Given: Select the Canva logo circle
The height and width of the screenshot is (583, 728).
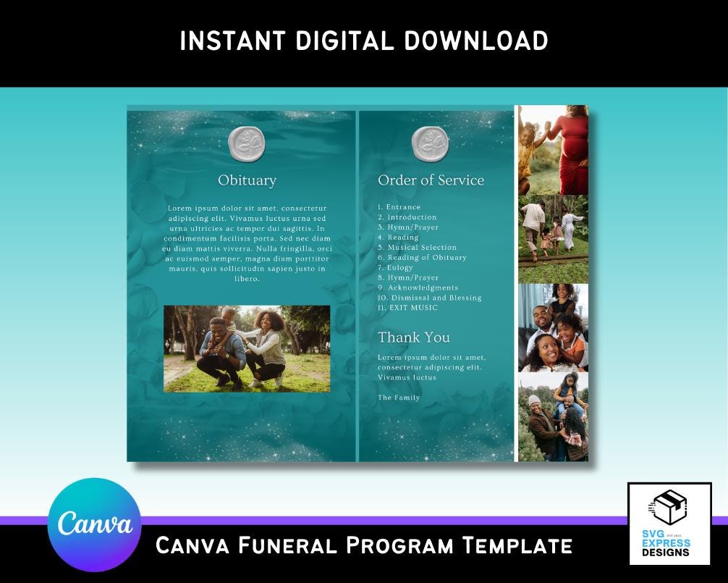Looking at the screenshot, I should pyautogui.click(x=95, y=524).
